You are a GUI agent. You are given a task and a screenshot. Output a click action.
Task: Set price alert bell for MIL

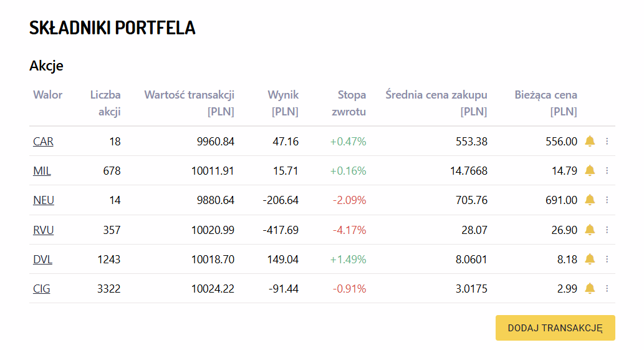(590, 170)
